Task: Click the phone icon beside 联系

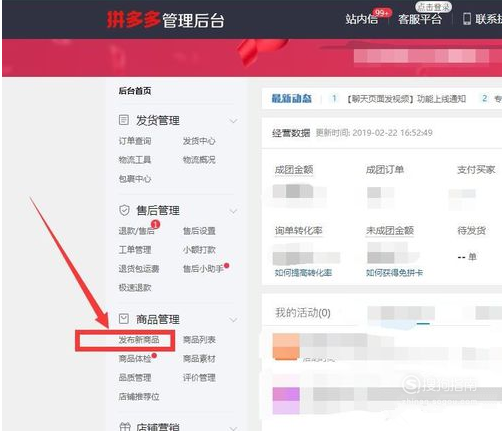Action: (467, 19)
